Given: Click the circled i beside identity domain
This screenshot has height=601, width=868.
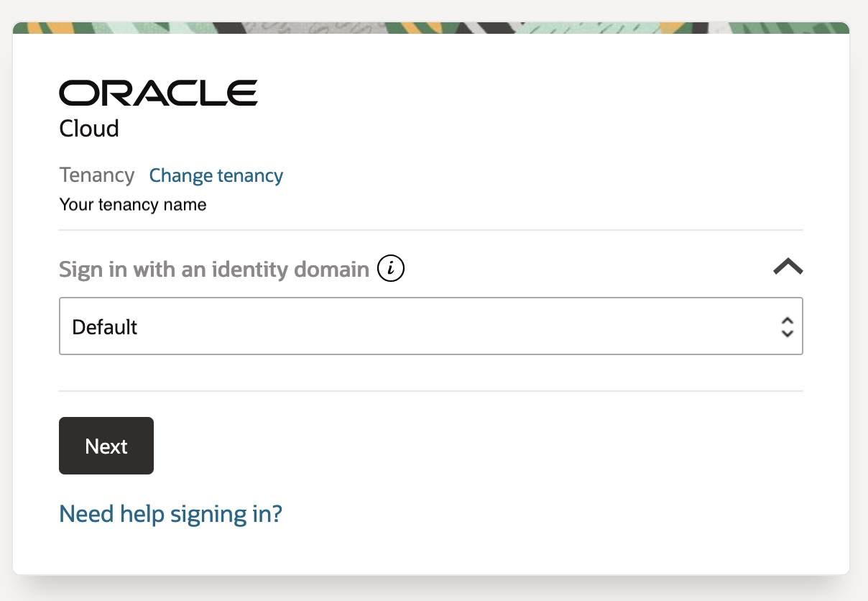Looking at the screenshot, I should coord(390,267).
